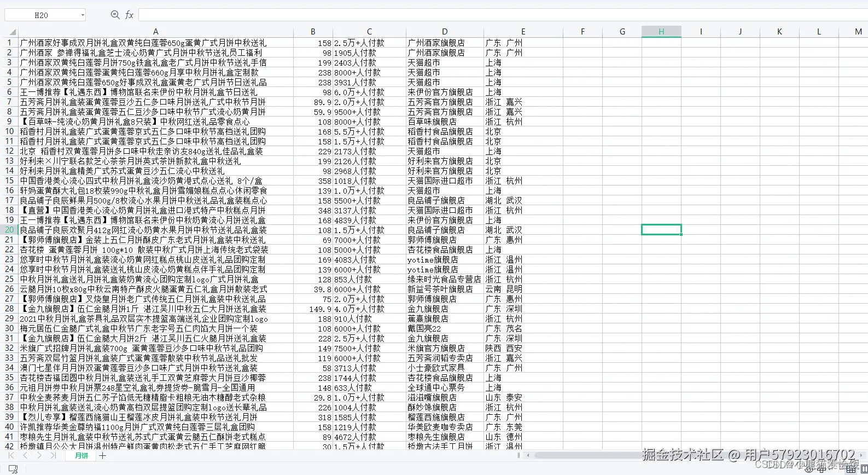
Task: Select column M header
Action: [x=854, y=32]
